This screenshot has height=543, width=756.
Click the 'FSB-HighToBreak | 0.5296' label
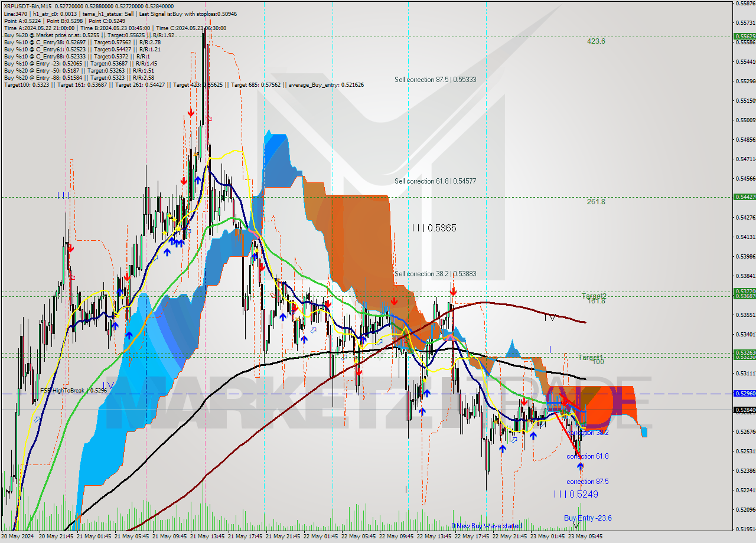[74, 391]
